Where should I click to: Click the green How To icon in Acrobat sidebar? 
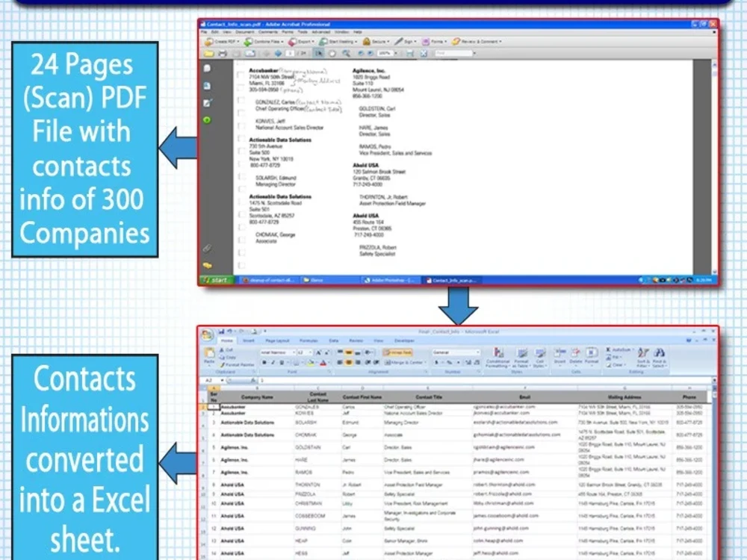(207, 120)
